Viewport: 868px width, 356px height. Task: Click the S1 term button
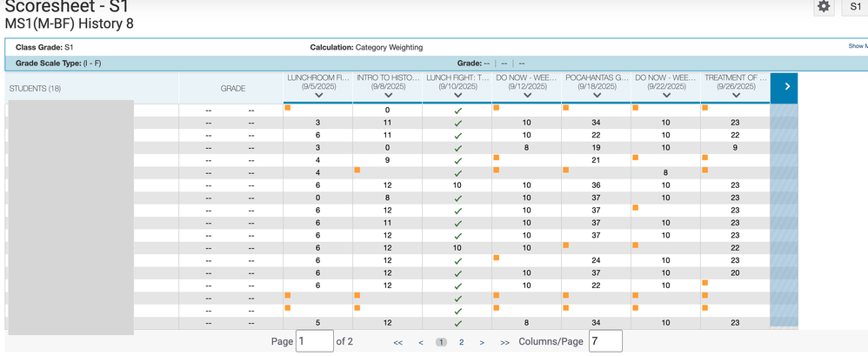(x=856, y=7)
